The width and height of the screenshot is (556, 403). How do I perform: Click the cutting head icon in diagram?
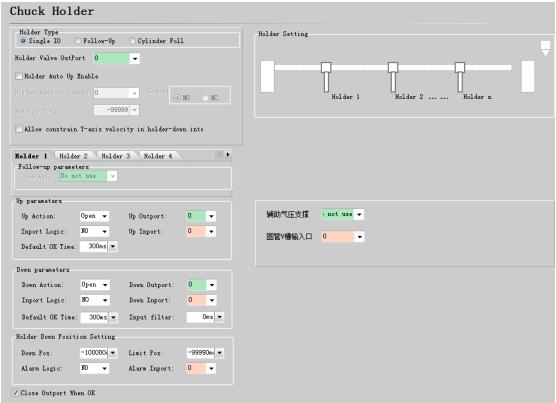[x=545, y=48]
